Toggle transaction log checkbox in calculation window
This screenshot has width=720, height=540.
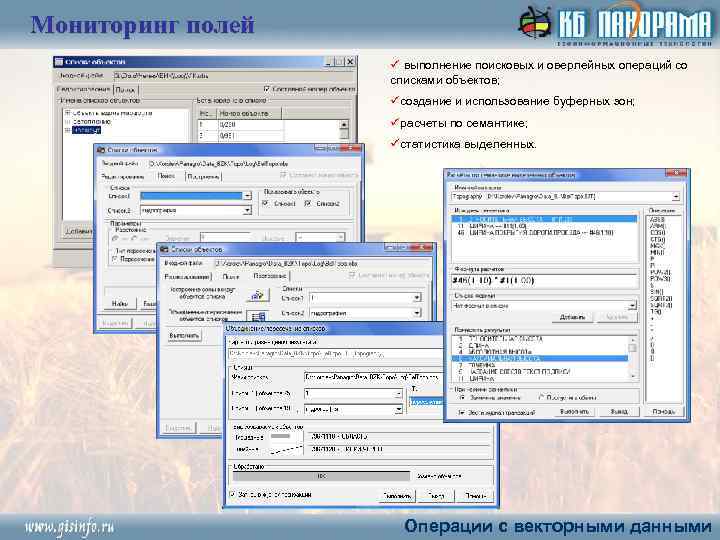click(x=461, y=412)
